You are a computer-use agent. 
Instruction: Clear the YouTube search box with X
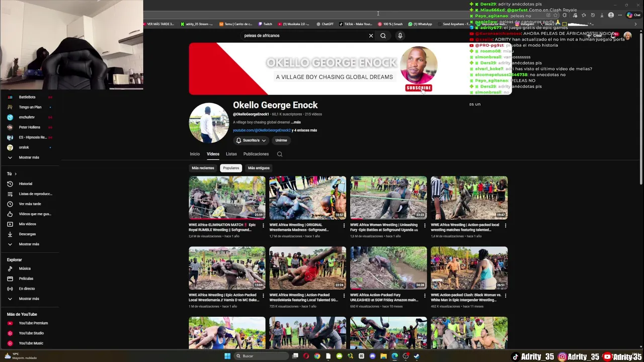[x=371, y=36]
